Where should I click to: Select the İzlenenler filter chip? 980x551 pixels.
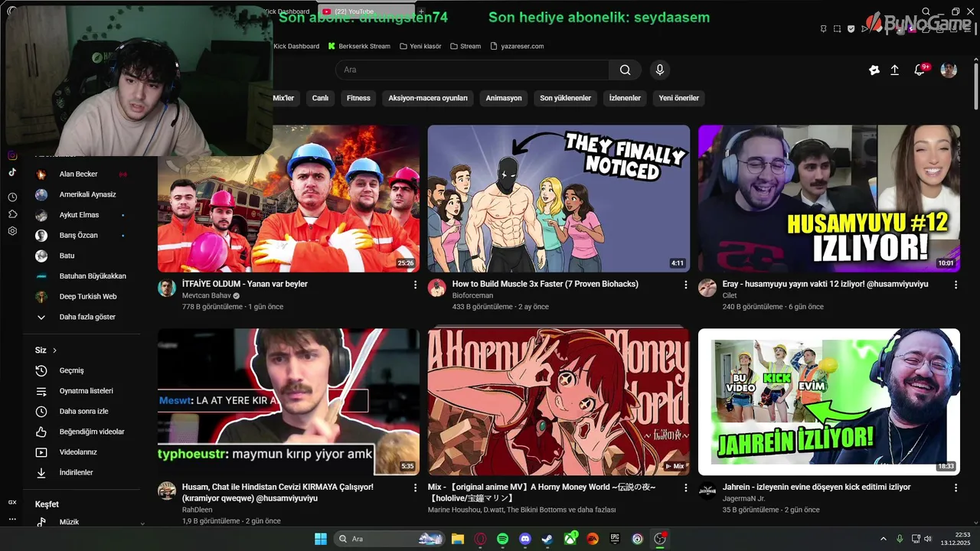(x=625, y=98)
